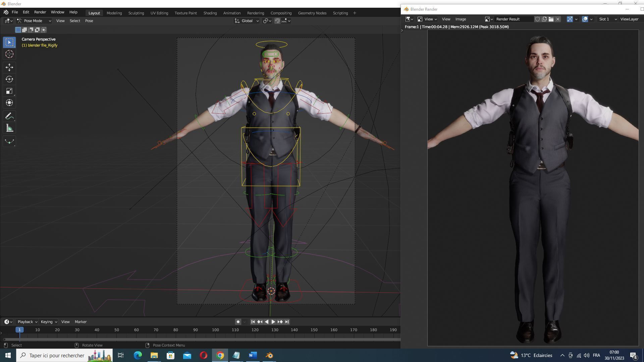This screenshot has width=644, height=362.
Task: Open the Pose Mode dropdown
Action: click(x=34, y=21)
